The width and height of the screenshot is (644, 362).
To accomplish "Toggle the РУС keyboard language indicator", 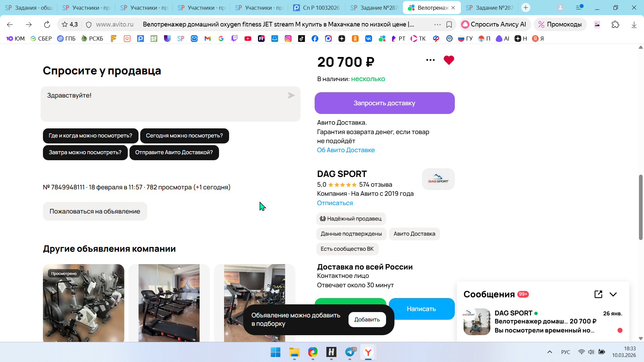I will (x=566, y=352).
